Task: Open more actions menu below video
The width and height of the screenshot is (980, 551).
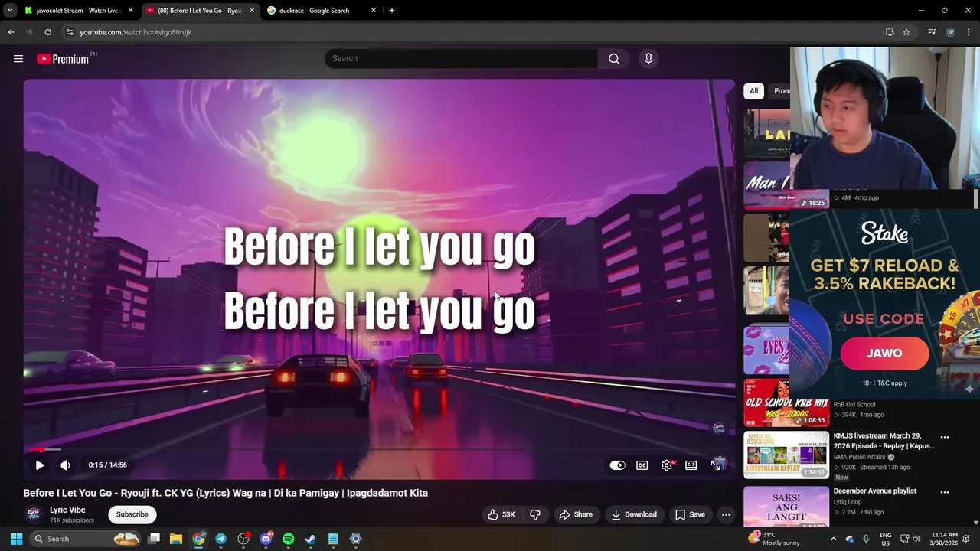Action: [726, 514]
